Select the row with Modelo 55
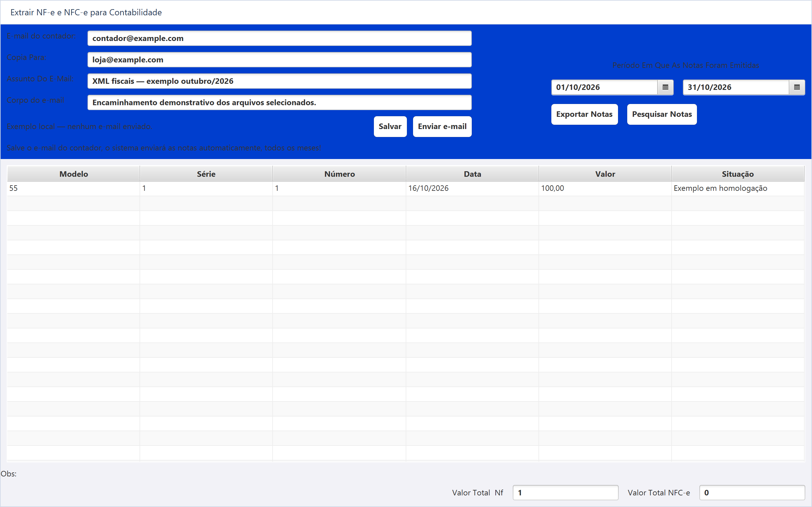Viewport: 812px width, 507px height. (405, 188)
